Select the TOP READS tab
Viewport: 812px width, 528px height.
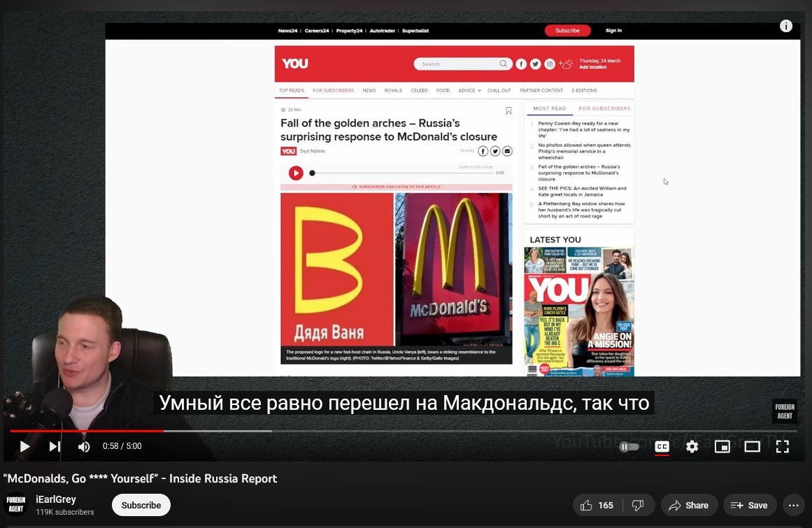click(292, 91)
